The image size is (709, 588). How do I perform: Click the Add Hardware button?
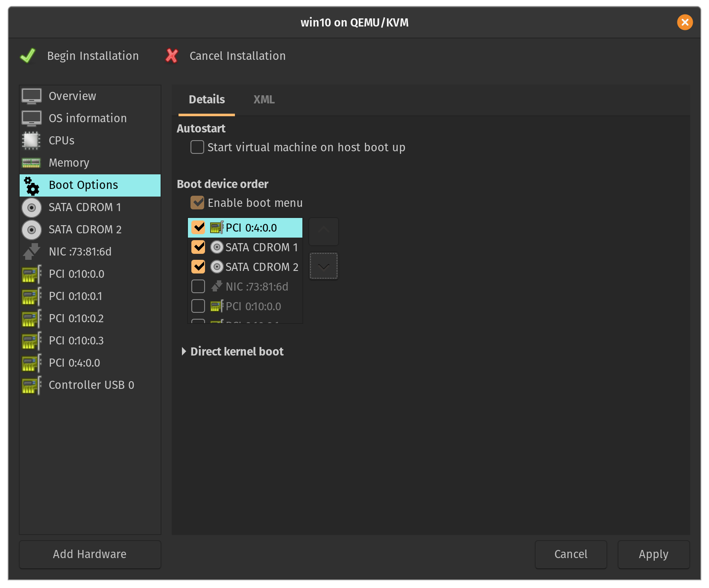[x=90, y=554]
